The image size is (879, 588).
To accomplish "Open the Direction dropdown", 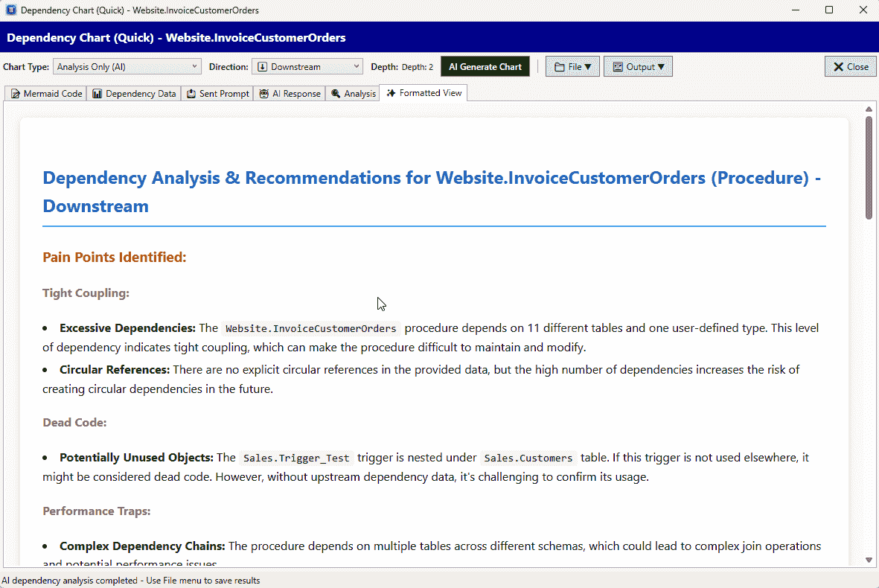I will tap(307, 67).
